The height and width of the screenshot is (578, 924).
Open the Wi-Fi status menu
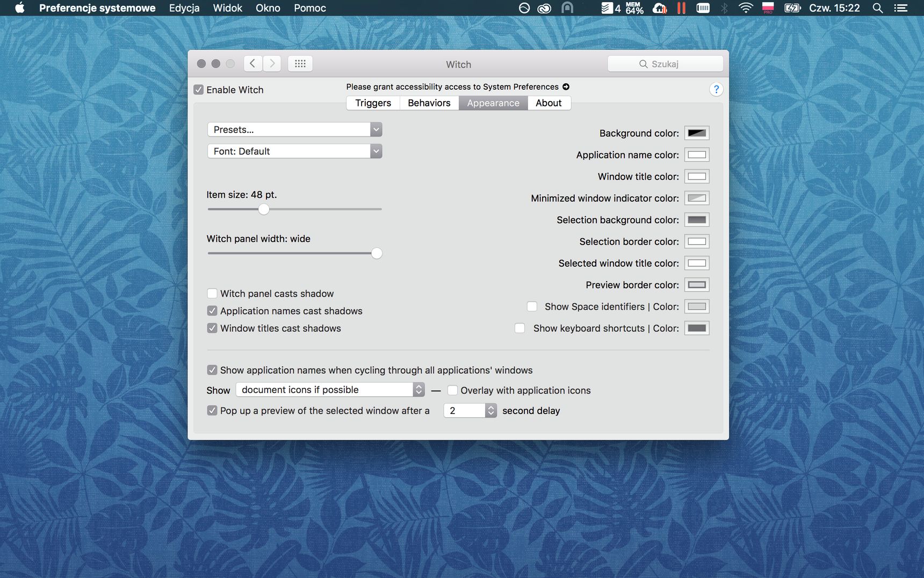coord(746,8)
